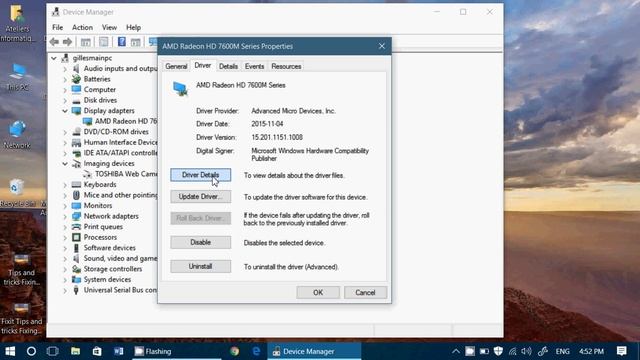Select Network desktop icon
The width and height of the screenshot is (640, 360).
17,134
